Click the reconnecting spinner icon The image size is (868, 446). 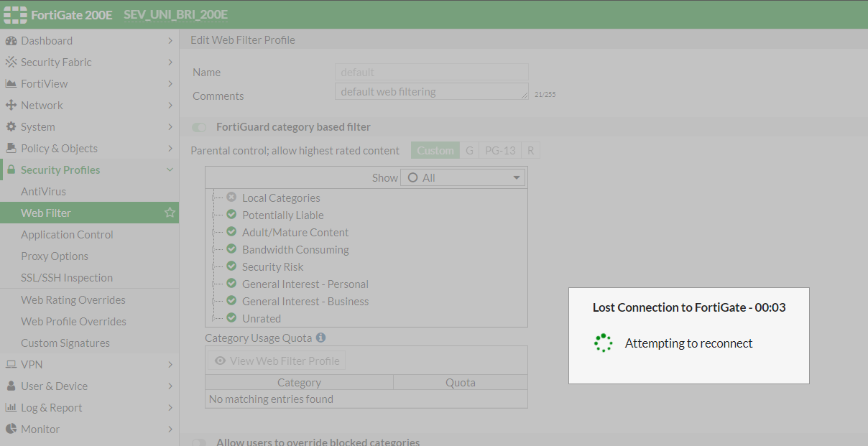(604, 343)
